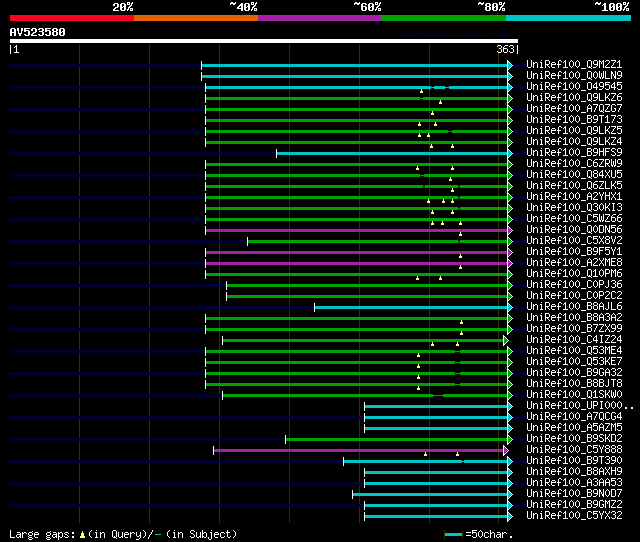Click the cyan ~100% legend segment
Screen dimensions: 640x542
(x=568, y=18)
